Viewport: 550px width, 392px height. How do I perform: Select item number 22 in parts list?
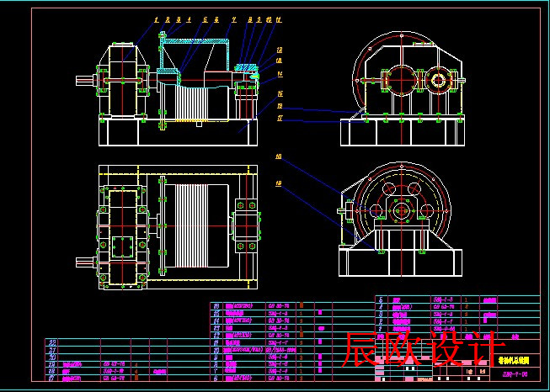click(52, 342)
